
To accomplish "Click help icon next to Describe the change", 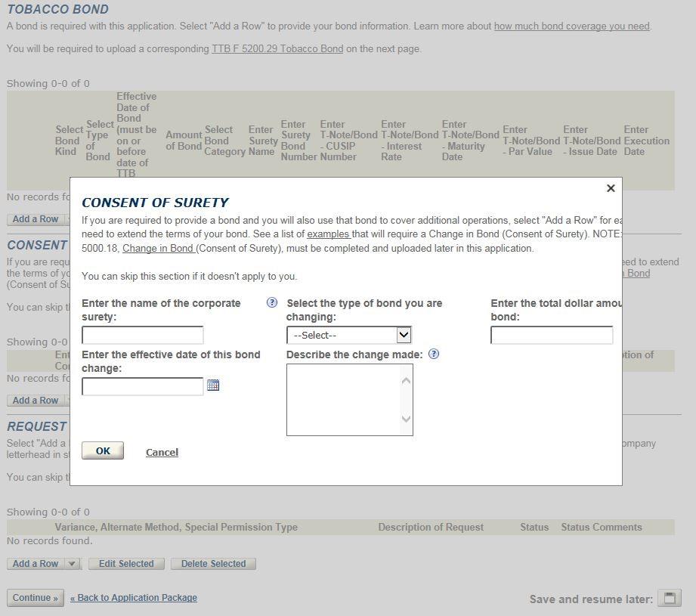I will click(x=434, y=354).
